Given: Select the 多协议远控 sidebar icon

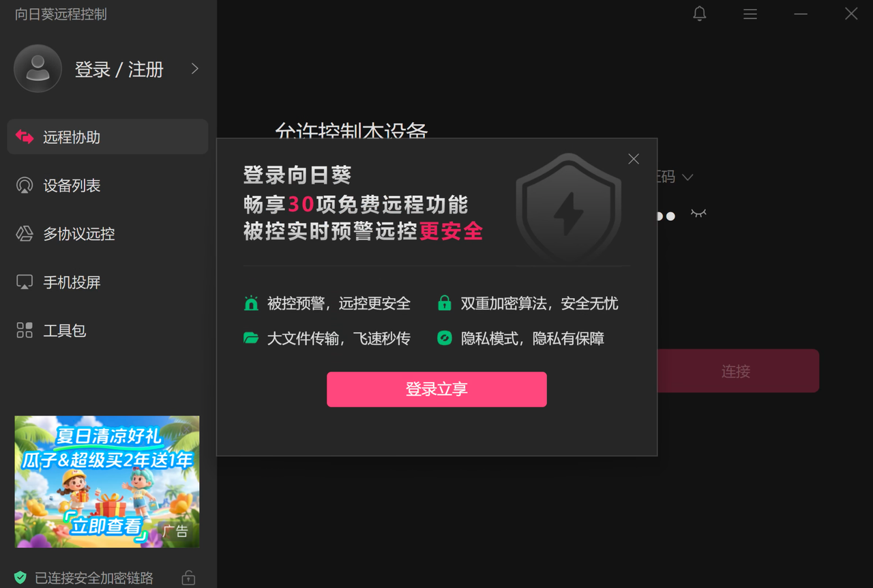Looking at the screenshot, I should 24,233.
